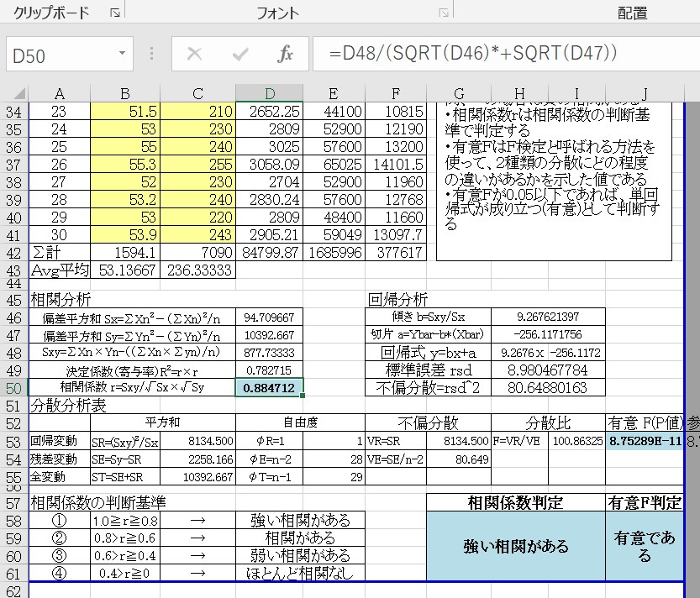Click yellow cell 51.5 in row 34
Viewport: 700px width, 598px height.
point(125,111)
